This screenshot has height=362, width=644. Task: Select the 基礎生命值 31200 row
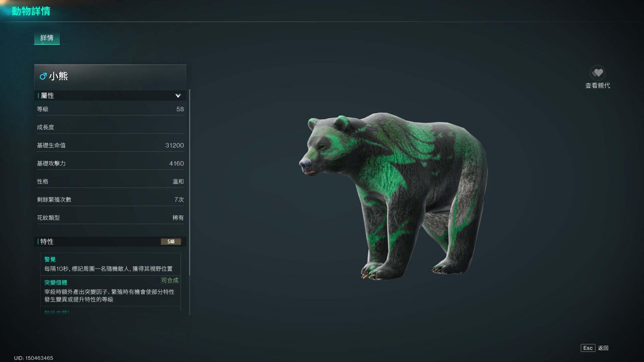[x=110, y=145]
